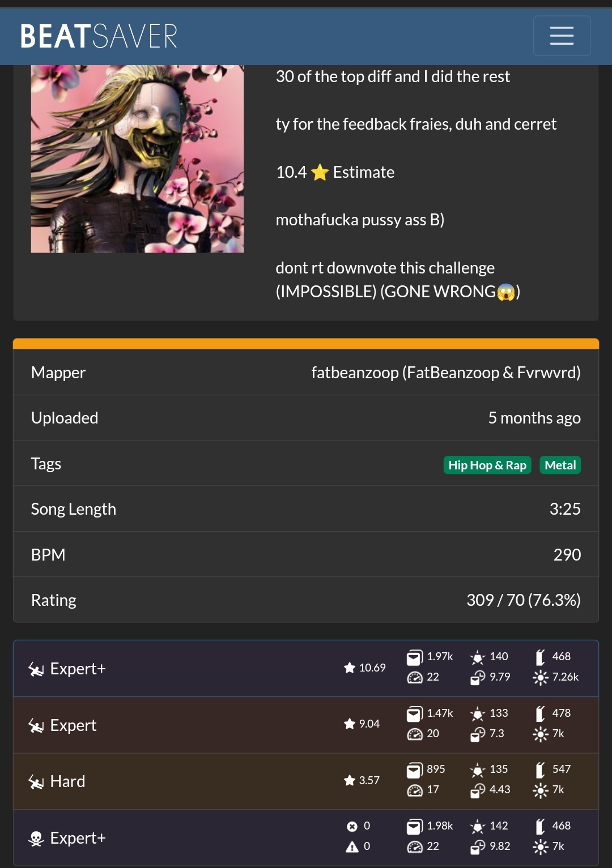The height and width of the screenshot is (868, 612).
Task: Click the star rating icon beside 10.69
Action: (348, 668)
